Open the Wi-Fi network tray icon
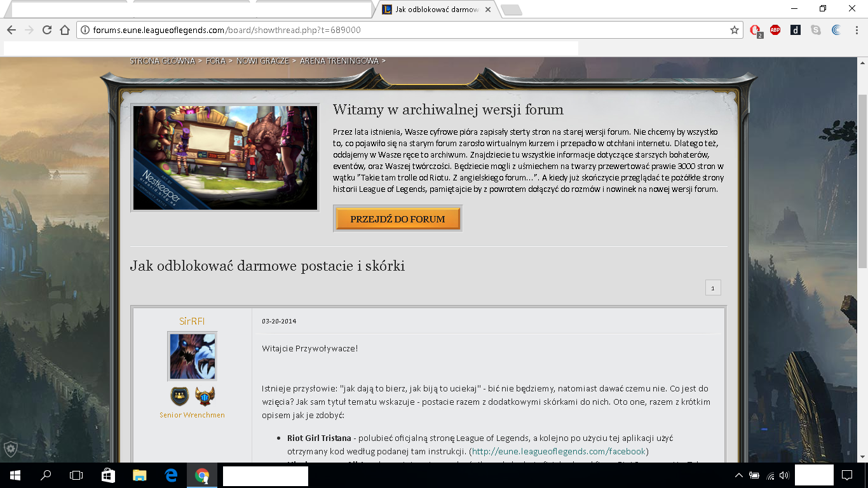The height and width of the screenshot is (488, 868). pos(771,475)
